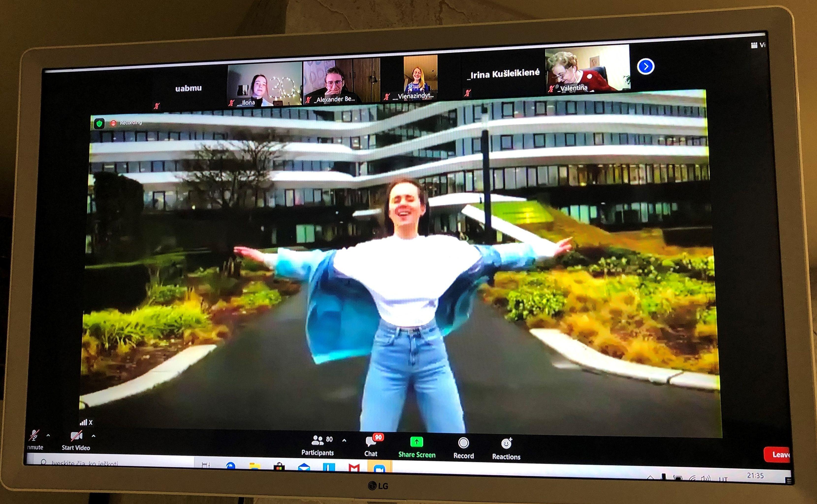
Task: Show next participants with blue arrow
Action: (645, 67)
